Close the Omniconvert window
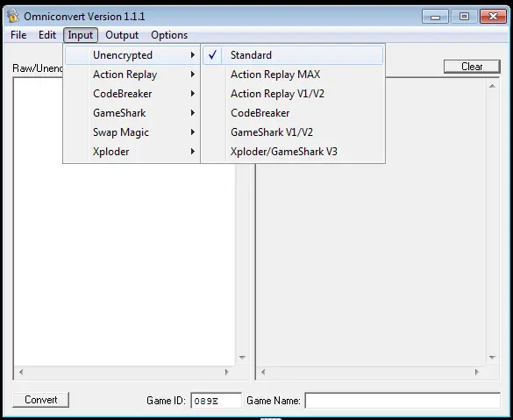Viewport: 513px width, 420px height. [493, 17]
